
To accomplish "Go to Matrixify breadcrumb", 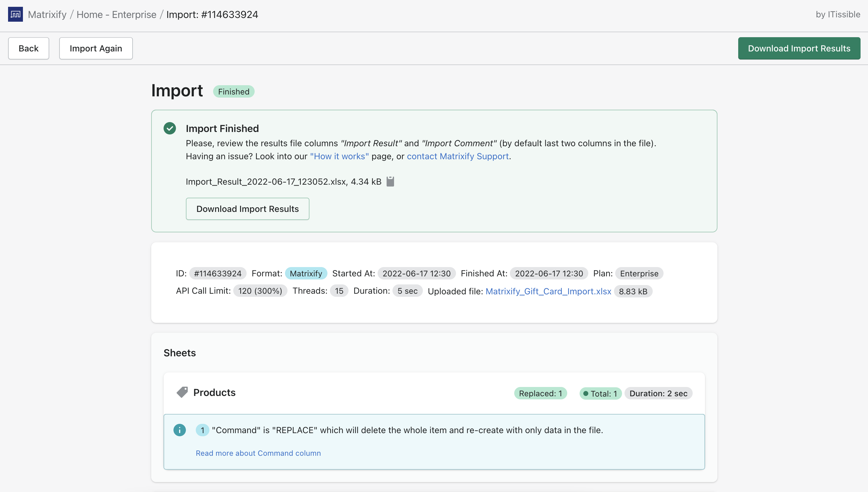I will point(47,15).
